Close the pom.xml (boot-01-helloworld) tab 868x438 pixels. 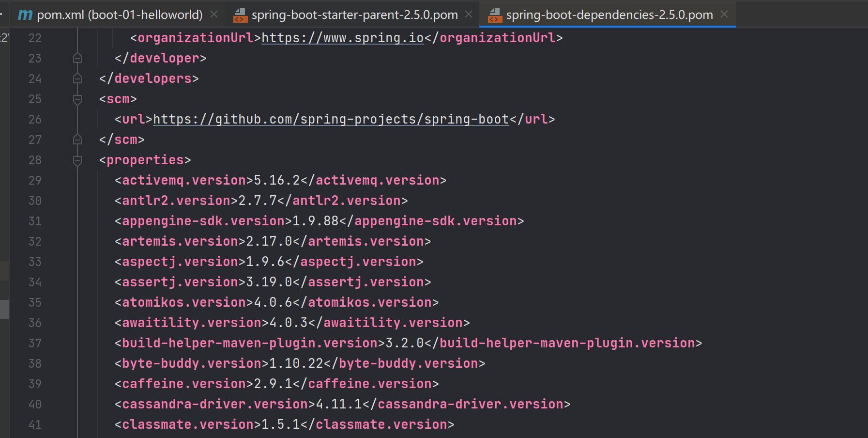214,15
